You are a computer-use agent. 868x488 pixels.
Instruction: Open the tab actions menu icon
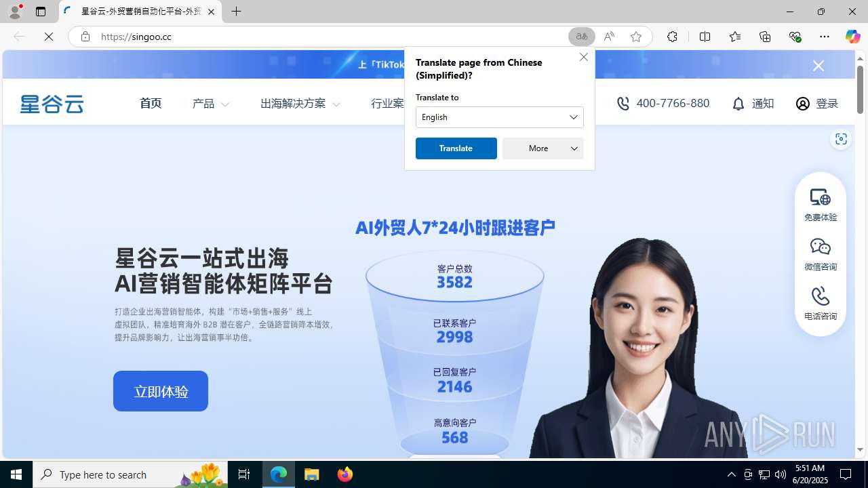(41, 12)
